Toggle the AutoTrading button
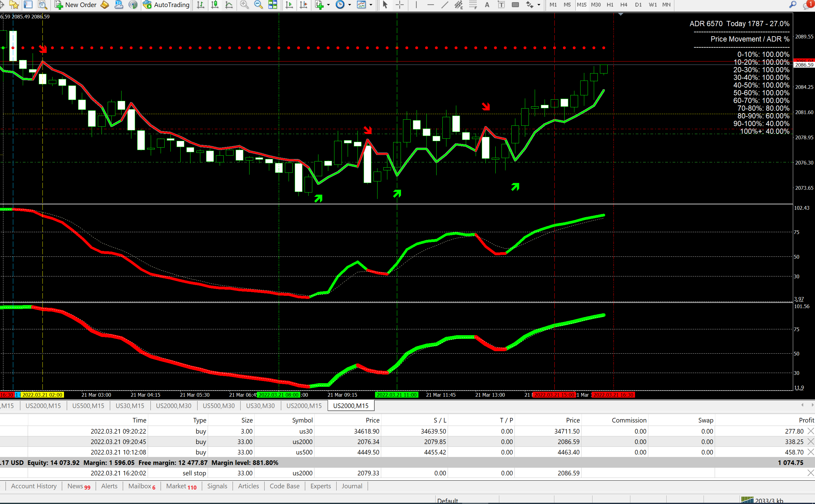 pyautogui.click(x=166, y=5)
